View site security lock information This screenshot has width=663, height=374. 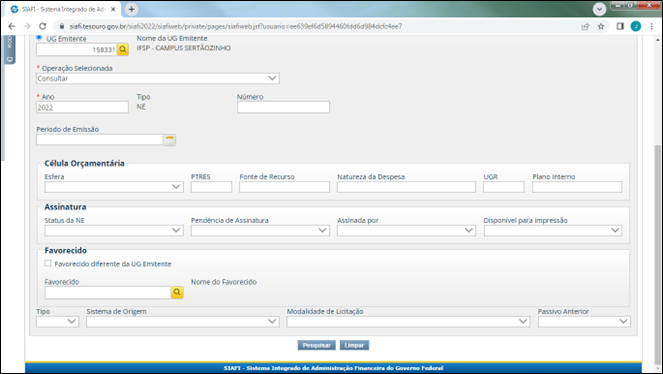click(62, 26)
